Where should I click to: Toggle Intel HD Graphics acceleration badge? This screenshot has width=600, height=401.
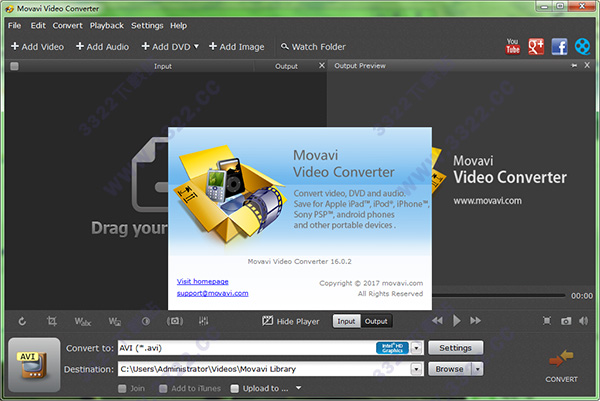click(392, 348)
